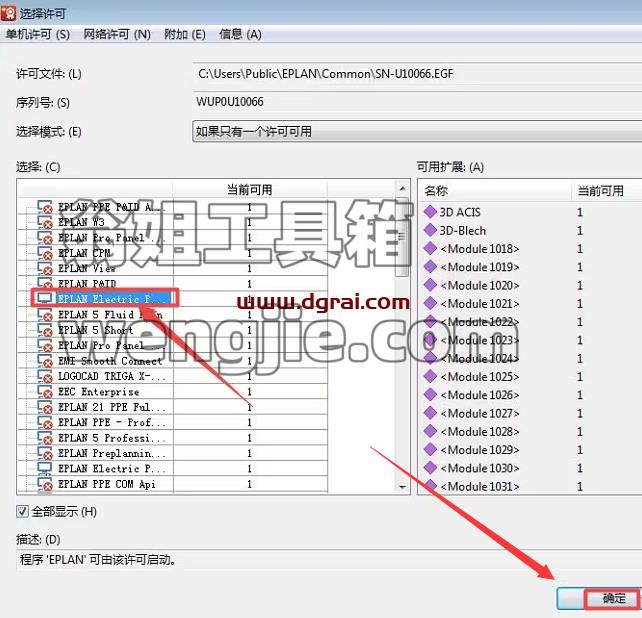The width and height of the screenshot is (642, 618).
Task: Click the license icon of EPLAN 5 Short
Action: [x=45, y=330]
